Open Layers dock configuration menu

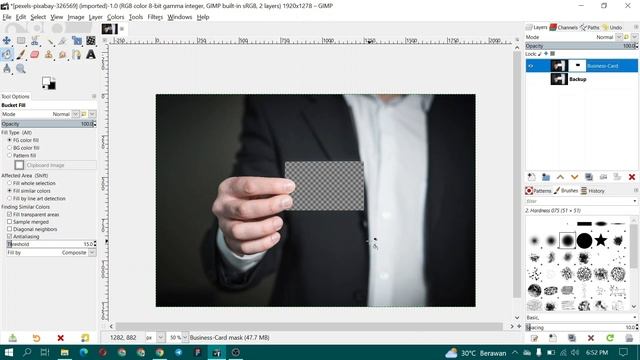coord(636,27)
